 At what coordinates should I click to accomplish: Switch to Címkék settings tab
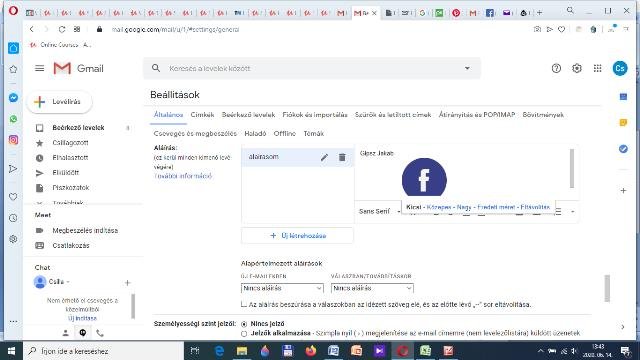[202, 115]
